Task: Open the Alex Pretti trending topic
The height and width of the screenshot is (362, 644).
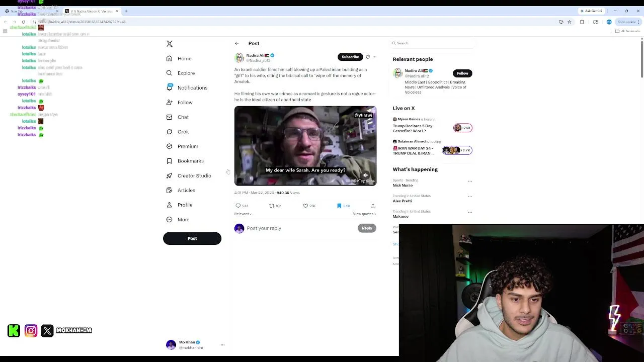Action: 403,201
